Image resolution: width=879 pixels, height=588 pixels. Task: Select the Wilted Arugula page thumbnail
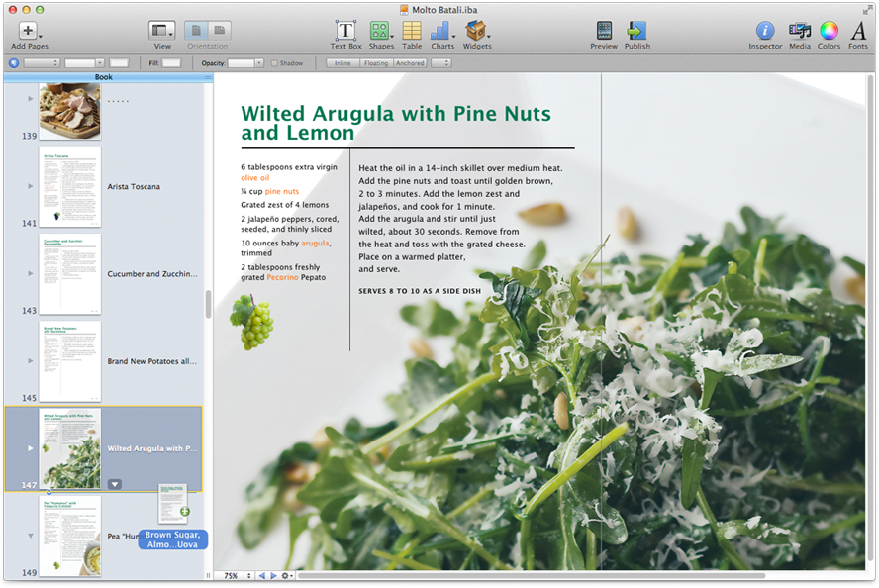70,449
